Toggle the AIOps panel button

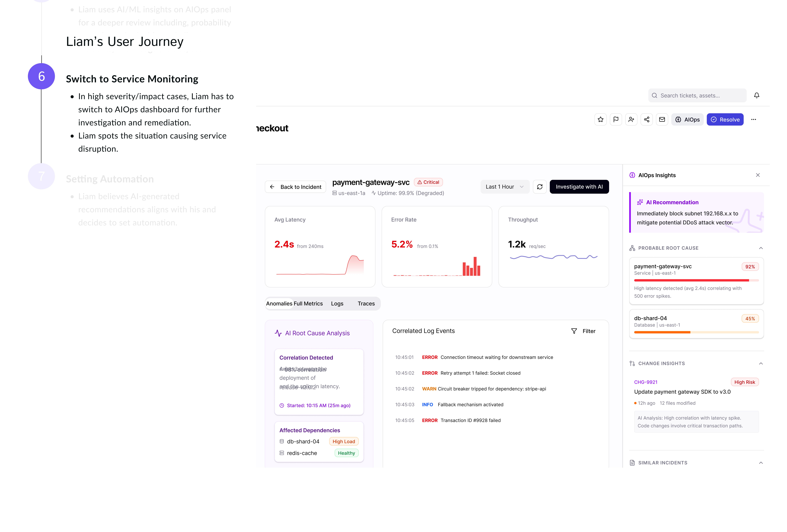(x=687, y=120)
